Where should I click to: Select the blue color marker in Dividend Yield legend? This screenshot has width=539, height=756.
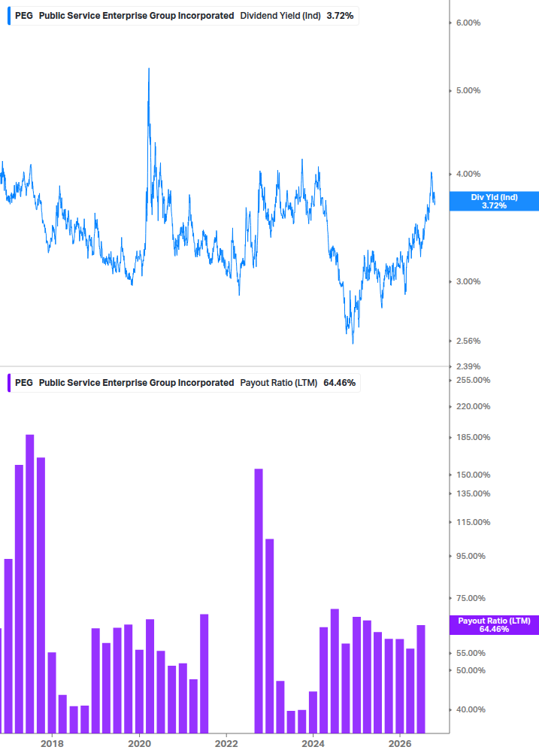point(9,16)
